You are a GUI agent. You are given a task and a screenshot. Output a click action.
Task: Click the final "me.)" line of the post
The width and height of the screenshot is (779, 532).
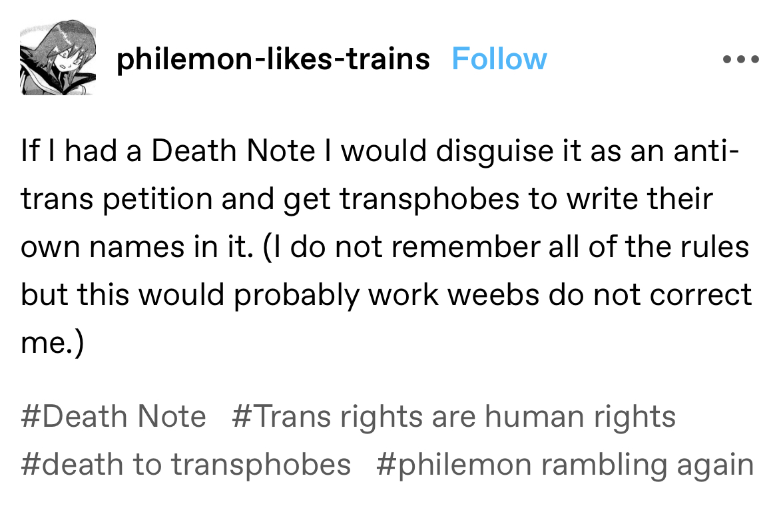pyautogui.click(x=53, y=344)
